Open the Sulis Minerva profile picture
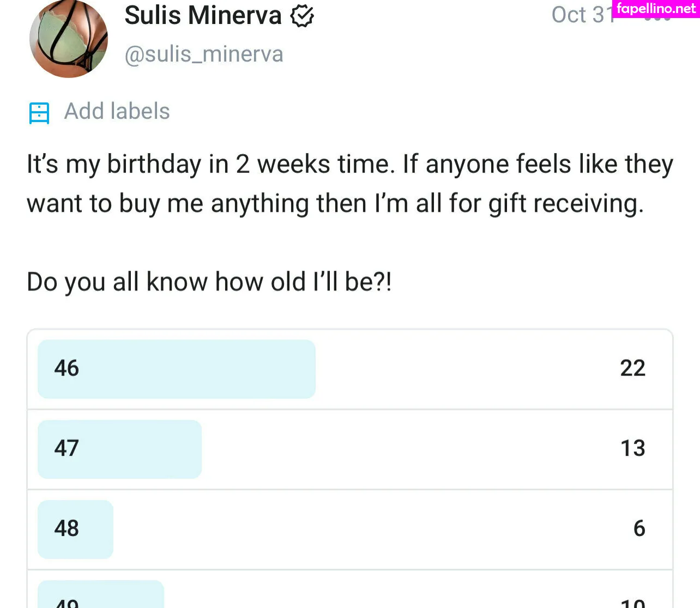 69,39
